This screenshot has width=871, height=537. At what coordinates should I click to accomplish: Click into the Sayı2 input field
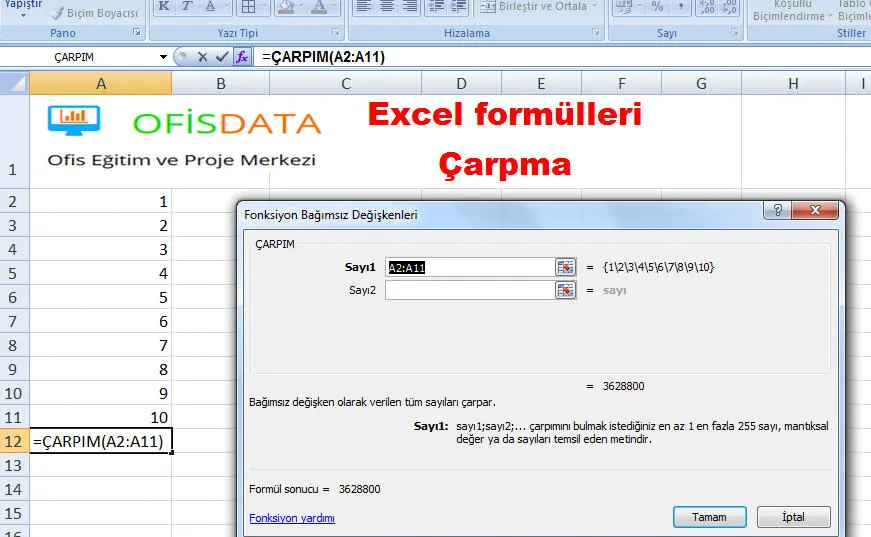click(x=469, y=290)
